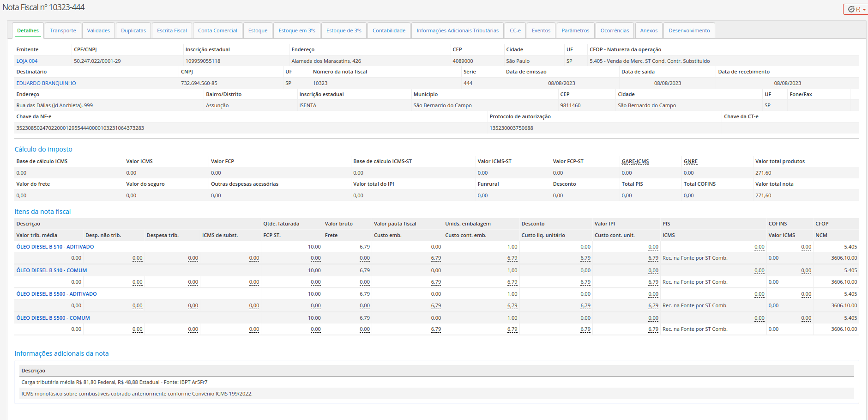
Task: Open the Validades tab
Action: pos(98,30)
